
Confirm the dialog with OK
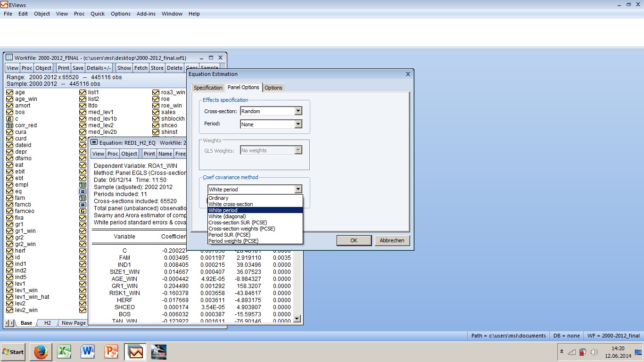click(x=354, y=240)
